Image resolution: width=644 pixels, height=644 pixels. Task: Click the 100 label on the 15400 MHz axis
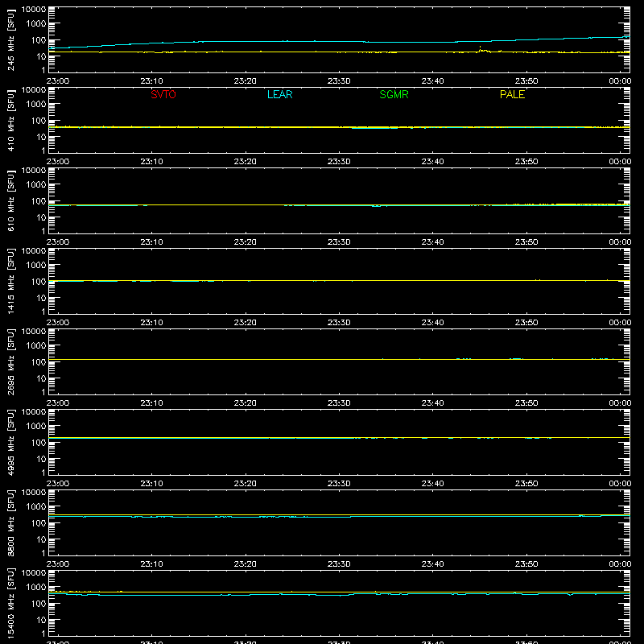click(x=39, y=604)
